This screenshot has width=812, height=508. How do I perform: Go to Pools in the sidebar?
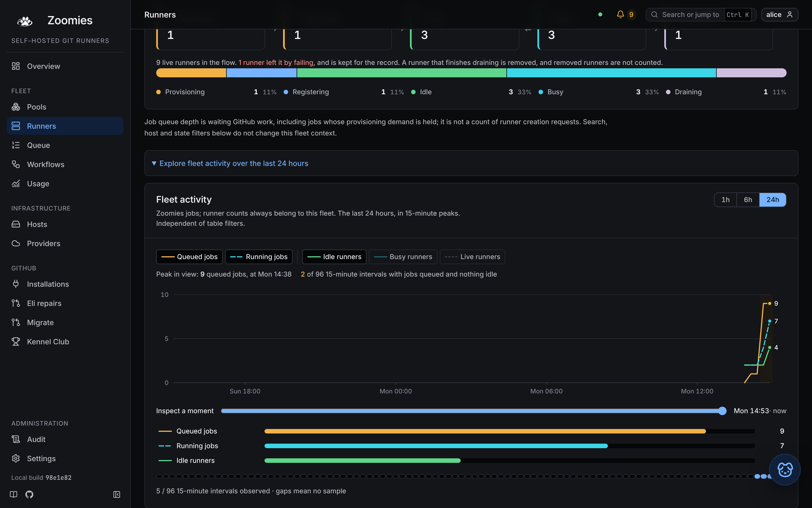tap(65, 107)
